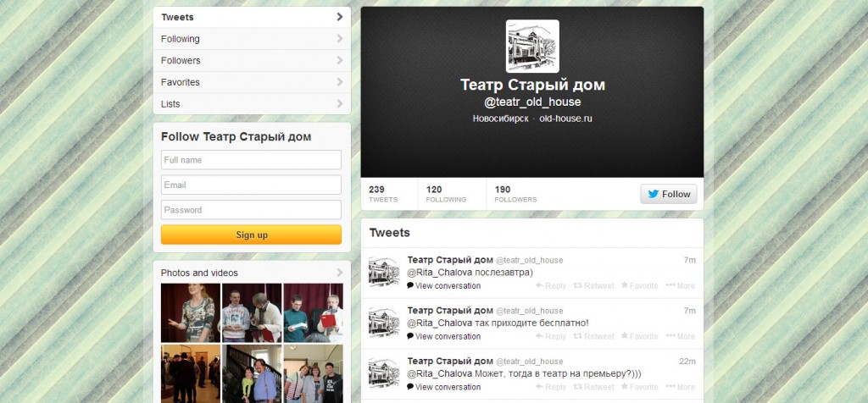Viewport: 868px width, 403px height.
Task: Select the Tweets tab in sidebar
Action: 252,17
